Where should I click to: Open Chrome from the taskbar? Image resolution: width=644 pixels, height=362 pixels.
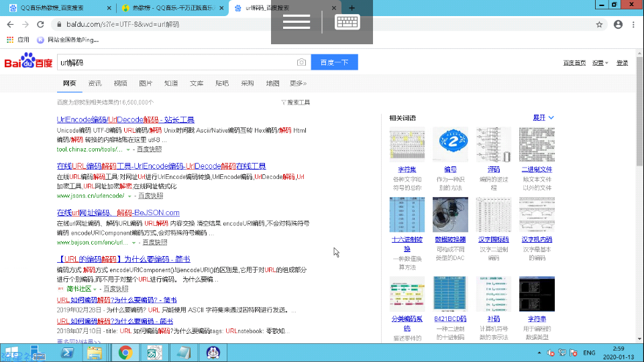[125, 353]
